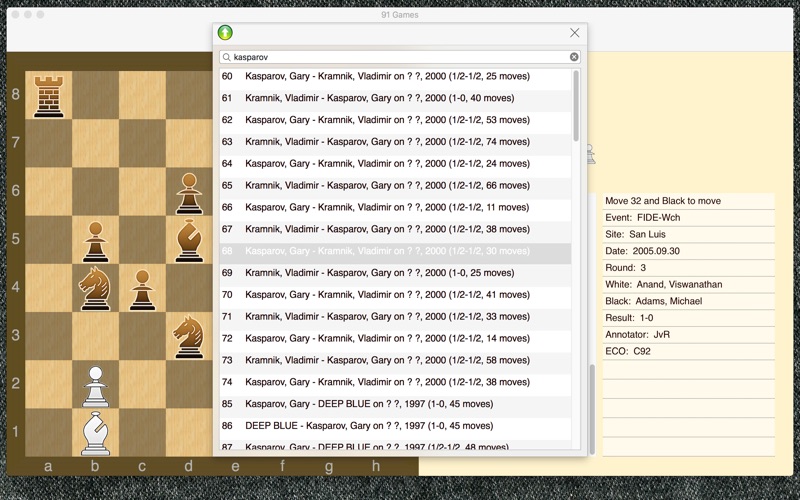Select the white pawn on b2

click(95, 386)
